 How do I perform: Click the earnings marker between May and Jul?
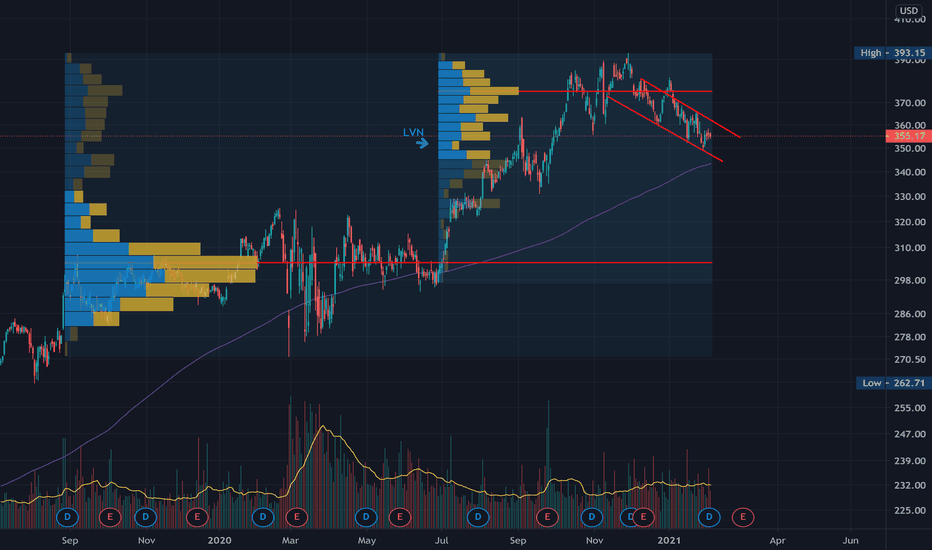[x=400, y=517]
